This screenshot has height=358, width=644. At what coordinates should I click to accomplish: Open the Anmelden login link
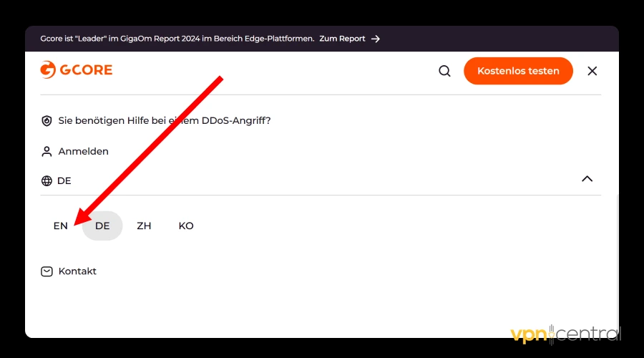[83, 152]
